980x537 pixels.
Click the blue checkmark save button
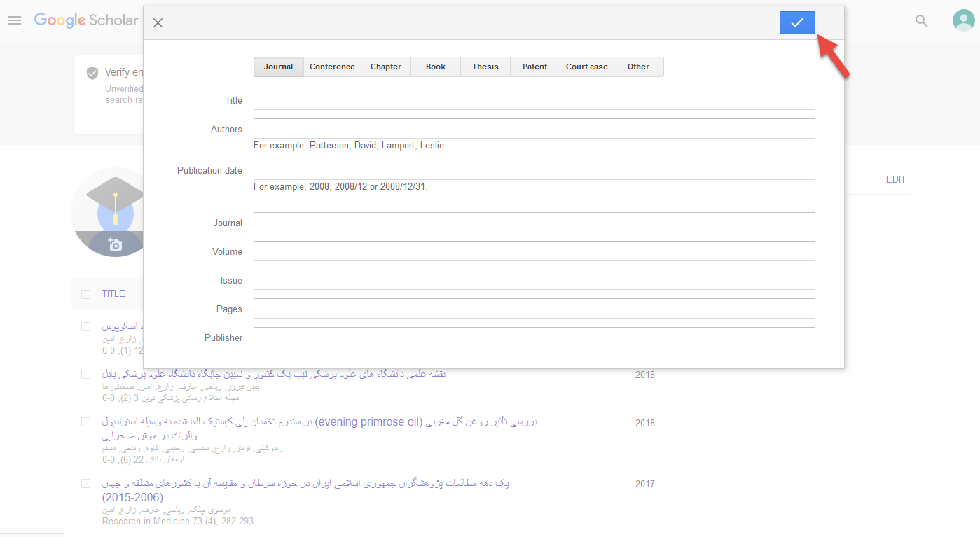point(796,22)
